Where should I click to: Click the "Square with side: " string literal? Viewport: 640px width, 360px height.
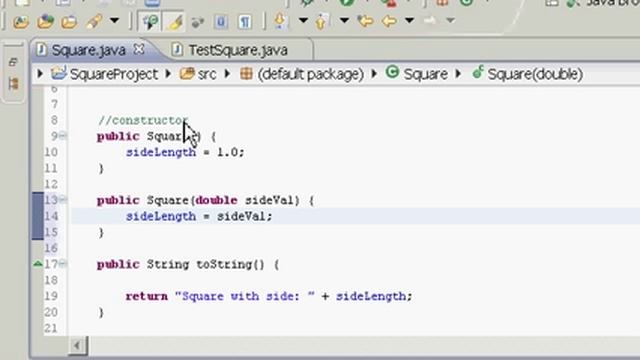click(245, 296)
